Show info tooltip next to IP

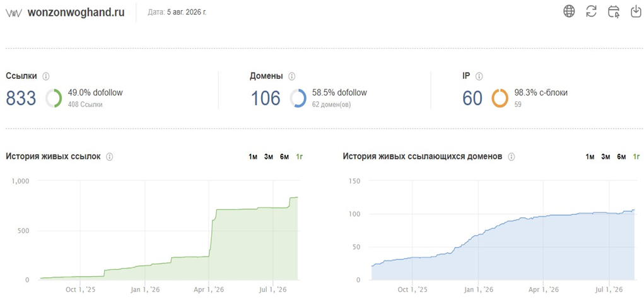(479, 76)
